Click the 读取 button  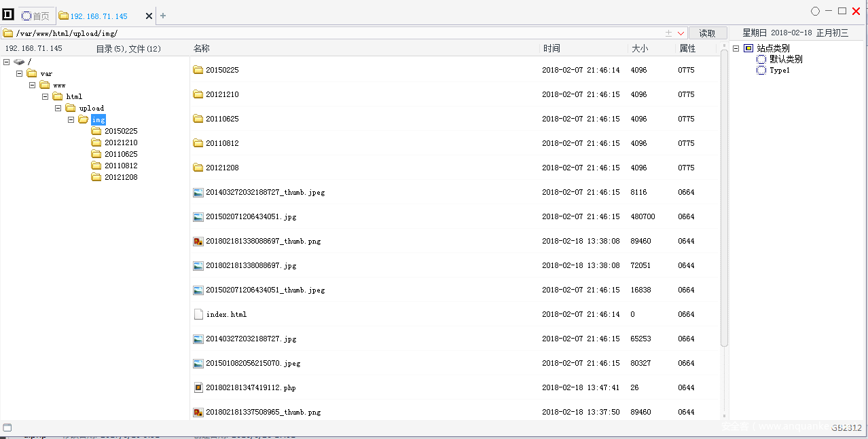coord(707,33)
